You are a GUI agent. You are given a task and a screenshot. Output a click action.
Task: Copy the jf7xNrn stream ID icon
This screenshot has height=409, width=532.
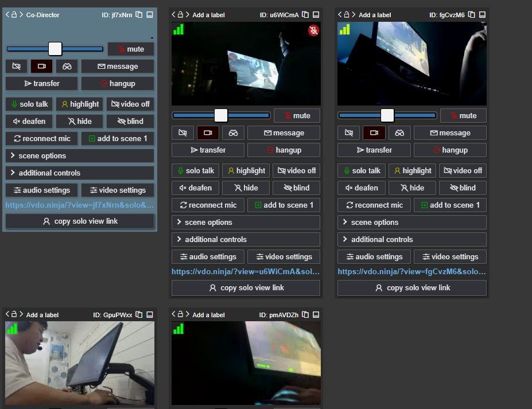click(139, 14)
